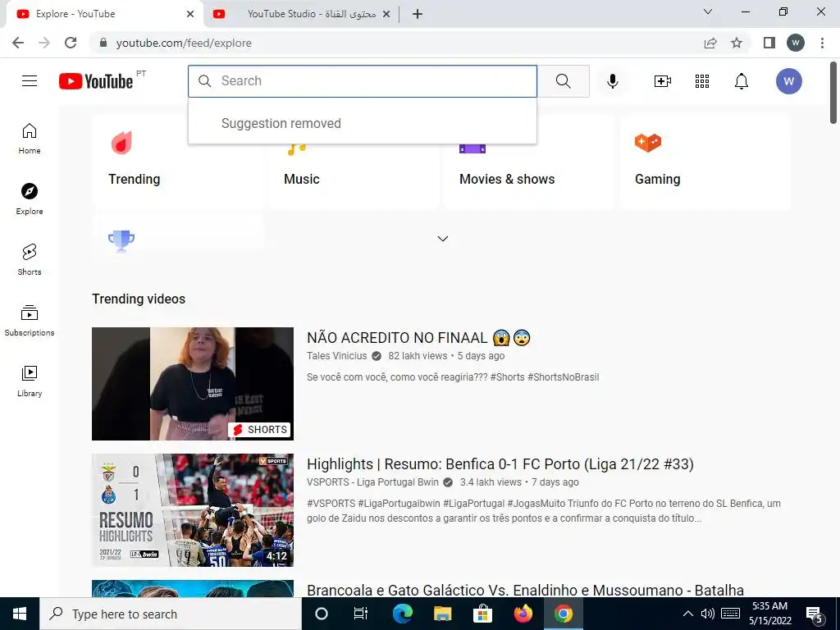Open the YouTube hamburger guide menu
The width and height of the screenshot is (840, 630).
(30, 81)
